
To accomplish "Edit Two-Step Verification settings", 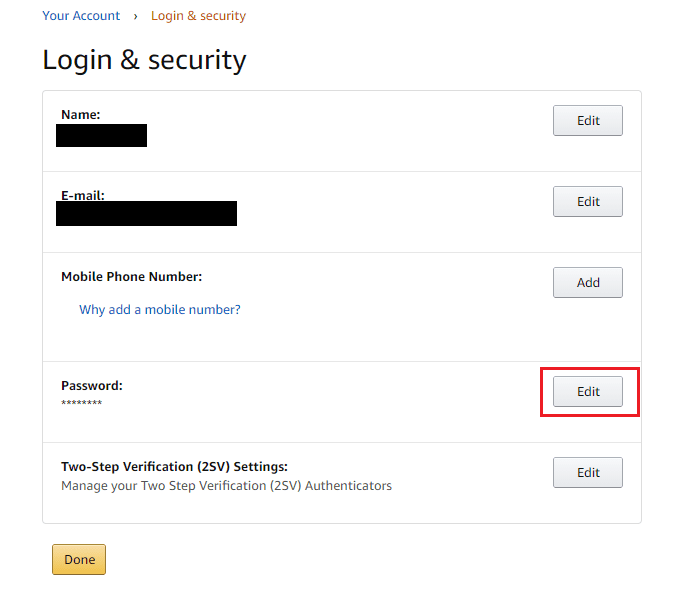I will click(x=587, y=472).
